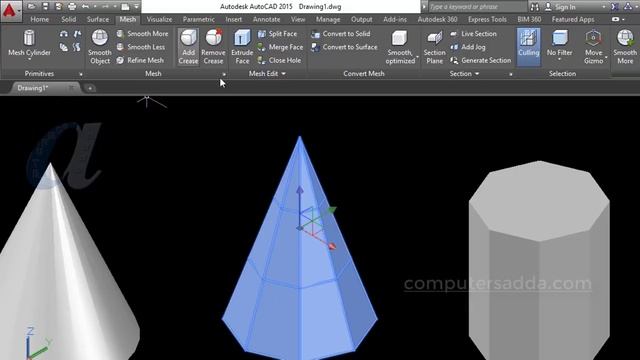This screenshot has height=360, width=640.
Task: Click the keyword search input field
Action: (x=477, y=7)
